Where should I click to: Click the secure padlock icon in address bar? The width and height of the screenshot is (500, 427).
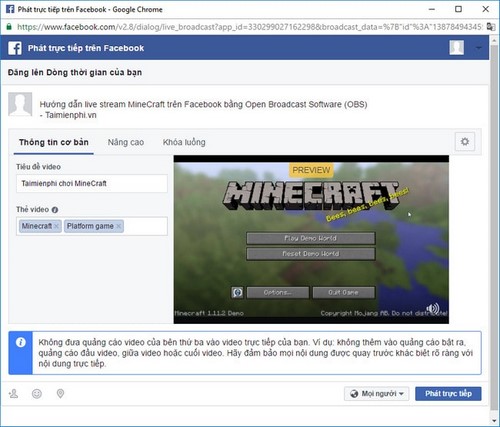(9, 27)
